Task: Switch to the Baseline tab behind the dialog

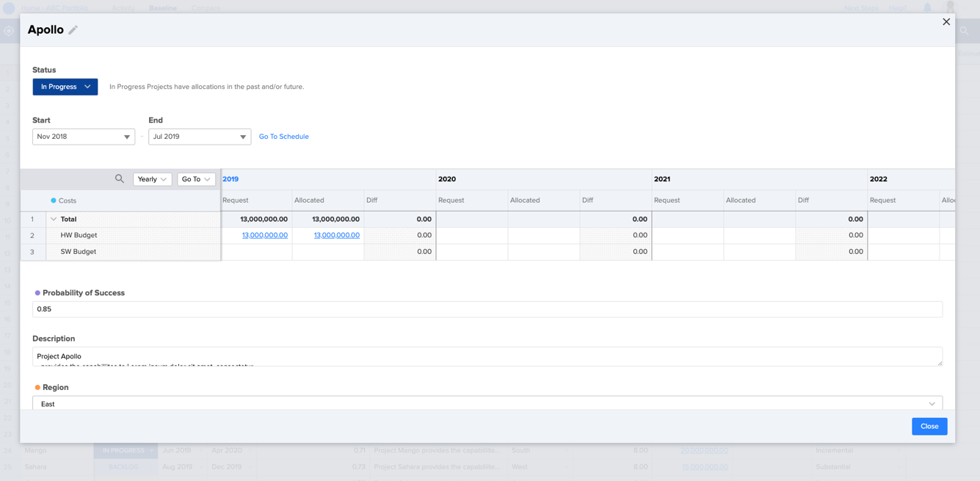Action: tap(163, 8)
